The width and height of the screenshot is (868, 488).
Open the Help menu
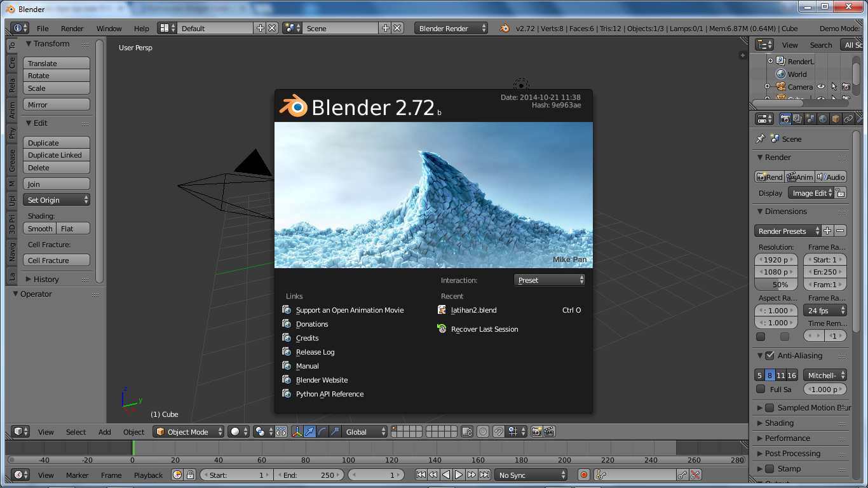tap(142, 29)
